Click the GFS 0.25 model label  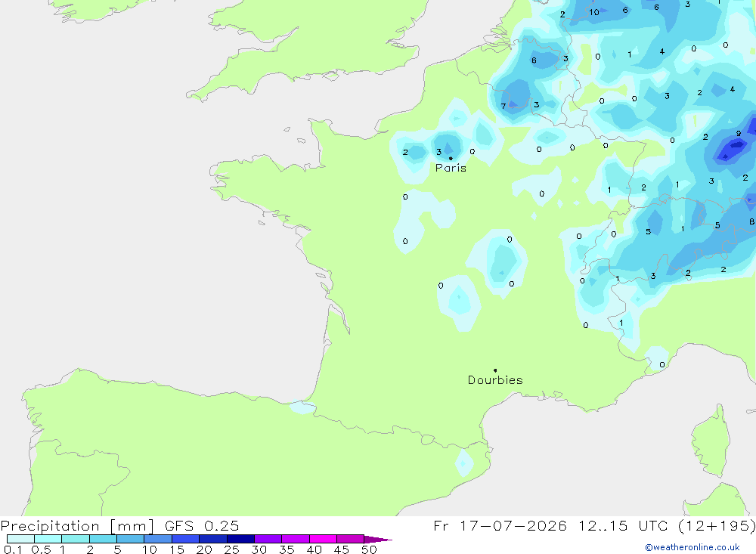pyautogui.click(x=202, y=525)
